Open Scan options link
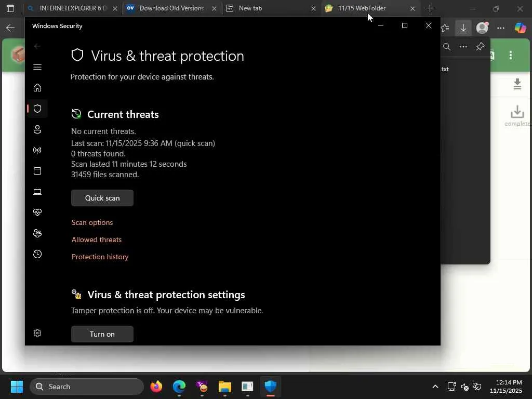This screenshot has height=399, width=532. click(92, 222)
